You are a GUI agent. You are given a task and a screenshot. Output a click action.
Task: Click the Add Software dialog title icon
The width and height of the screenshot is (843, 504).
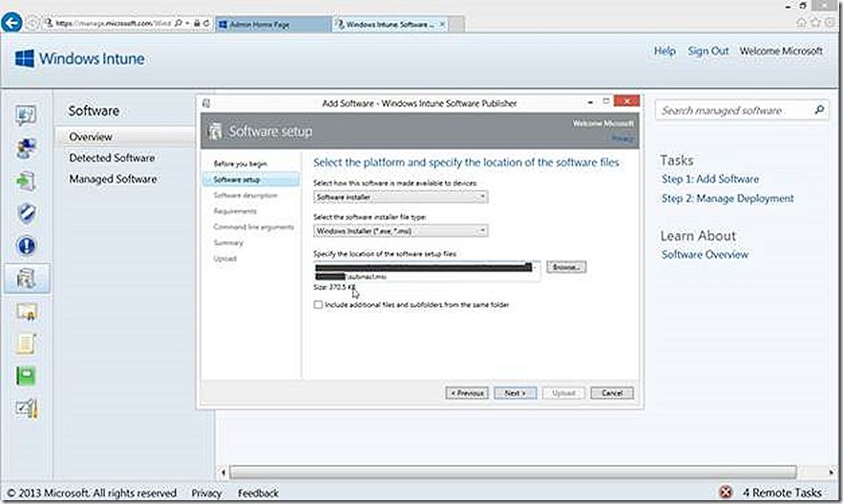pos(206,103)
